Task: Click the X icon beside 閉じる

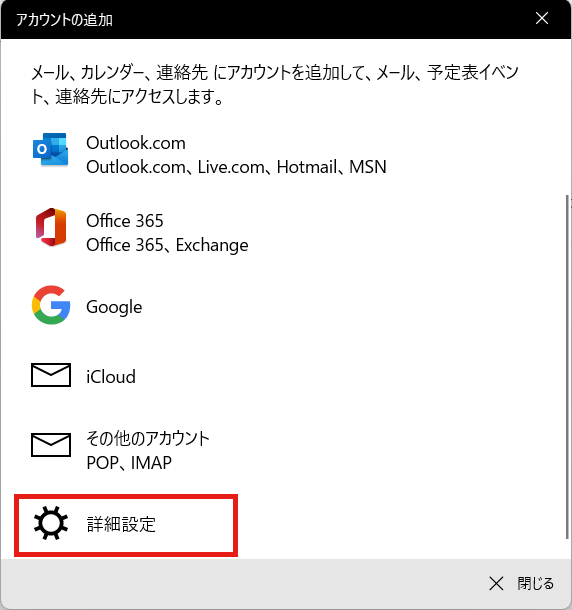Action: point(496,584)
